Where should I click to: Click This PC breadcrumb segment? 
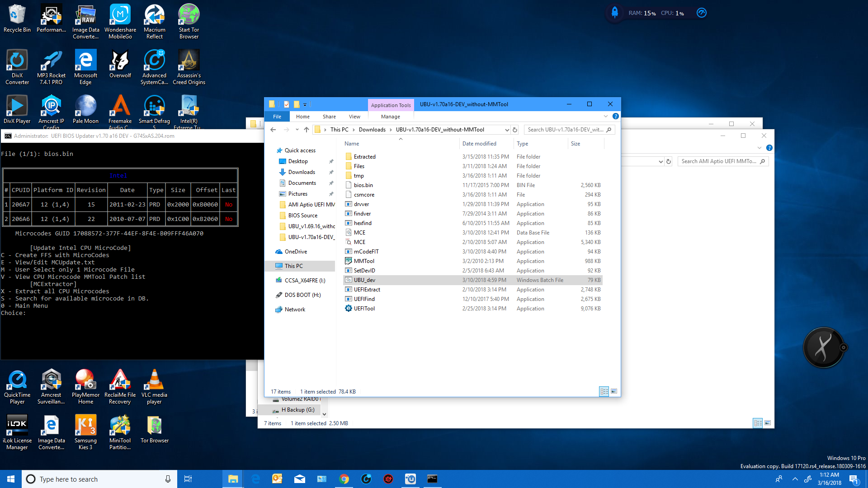click(x=339, y=130)
